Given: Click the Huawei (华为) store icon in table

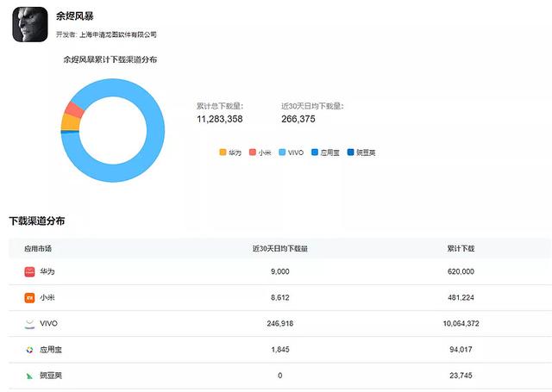Looking at the screenshot, I should [x=30, y=271].
